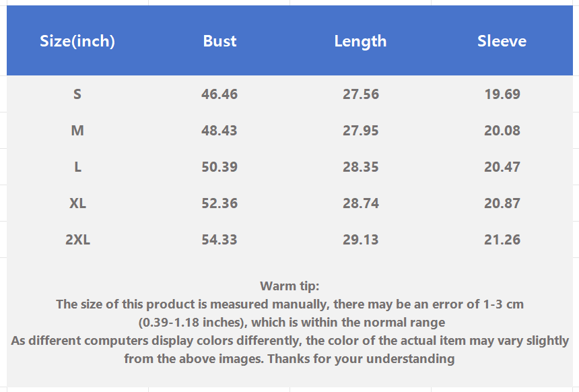Select bust value 54.33

[x=219, y=240]
